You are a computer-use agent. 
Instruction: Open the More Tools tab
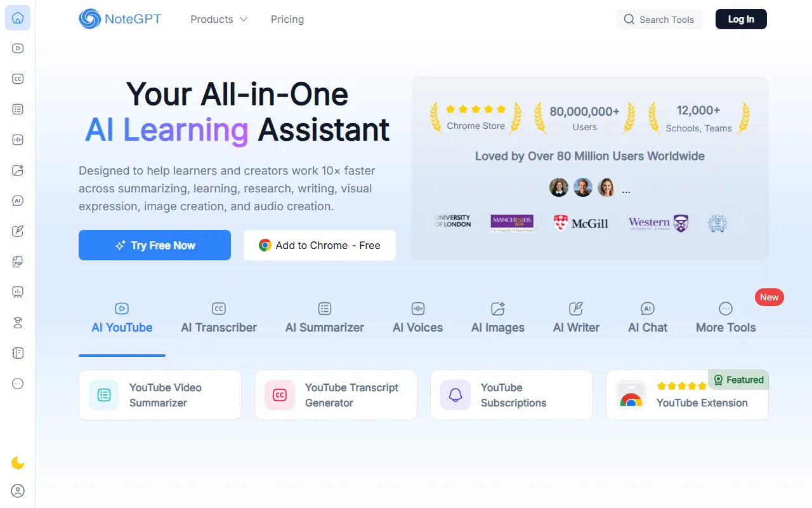pos(726,318)
